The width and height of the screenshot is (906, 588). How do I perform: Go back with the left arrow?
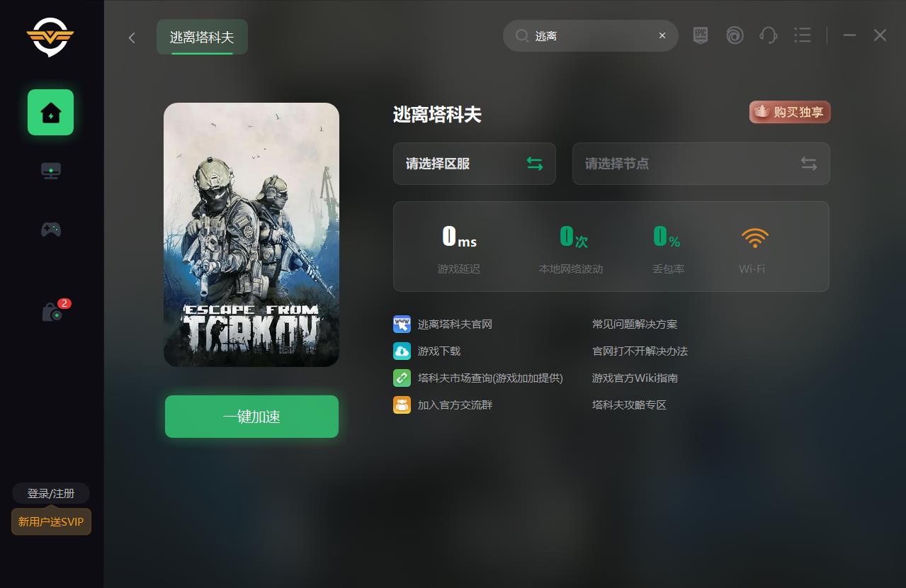(x=132, y=38)
